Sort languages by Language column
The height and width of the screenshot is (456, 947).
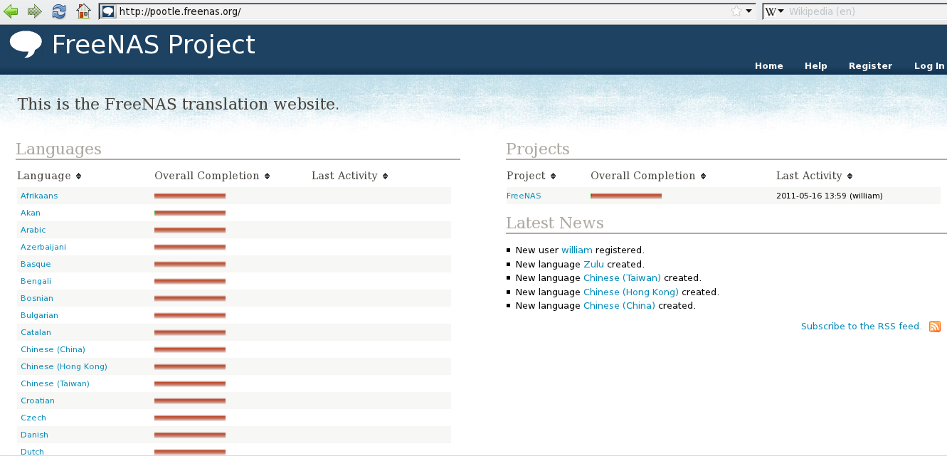(x=49, y=176)
